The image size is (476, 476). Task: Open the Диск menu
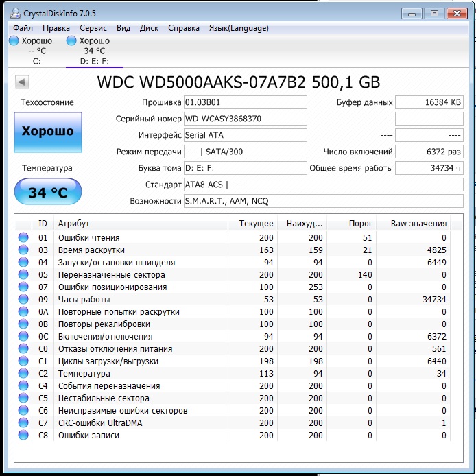[x=149, y=28]
